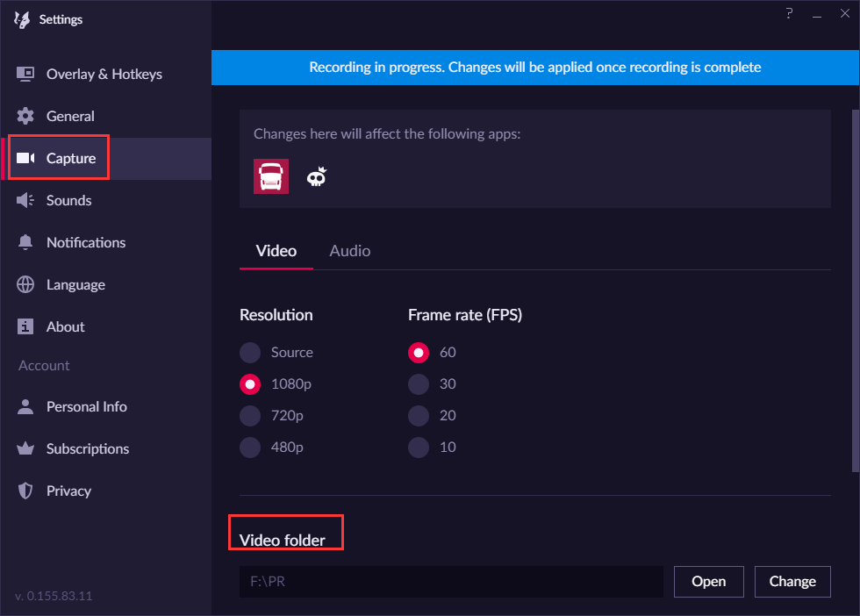Image resolution: width=860 pixels, height=616 pixels.
Task: Click the Language globe icon
Action: [25, 284]
